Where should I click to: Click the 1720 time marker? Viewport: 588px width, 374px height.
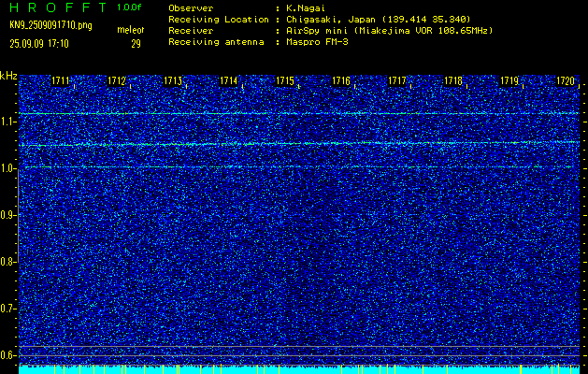point(566,80)
